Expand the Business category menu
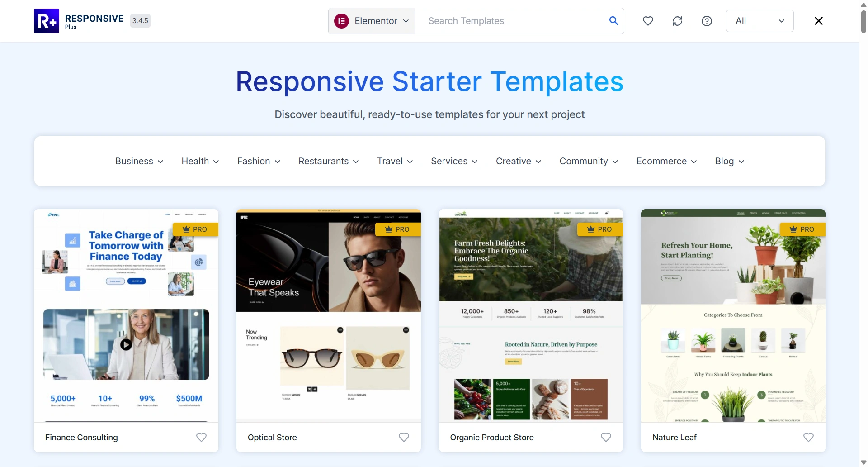Viewport: 868px width, 467px height. pyautogui.click(x=139, y=161)
